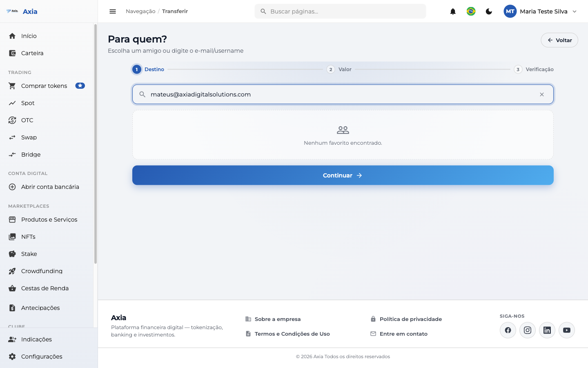588x368 pixels.
Task: Click the Voltar button
Action: 559,40
